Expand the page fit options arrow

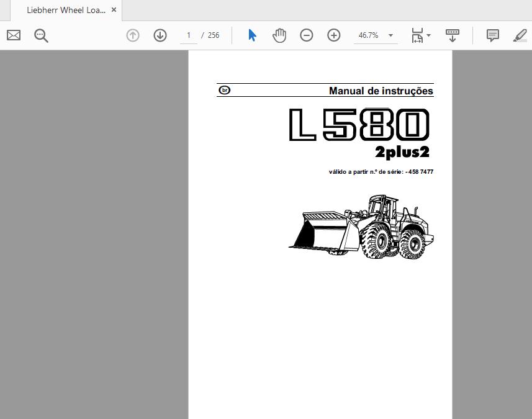coord(428,35)
